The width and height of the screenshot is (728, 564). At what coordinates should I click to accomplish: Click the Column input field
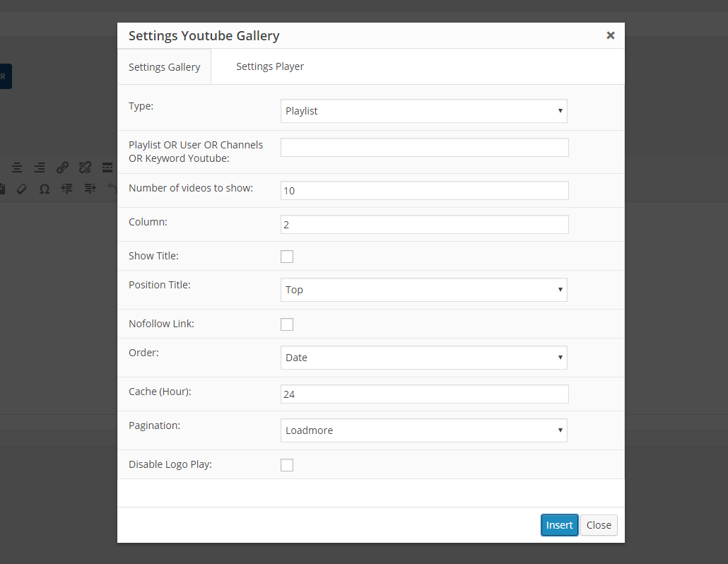click(x=424, y=224)
